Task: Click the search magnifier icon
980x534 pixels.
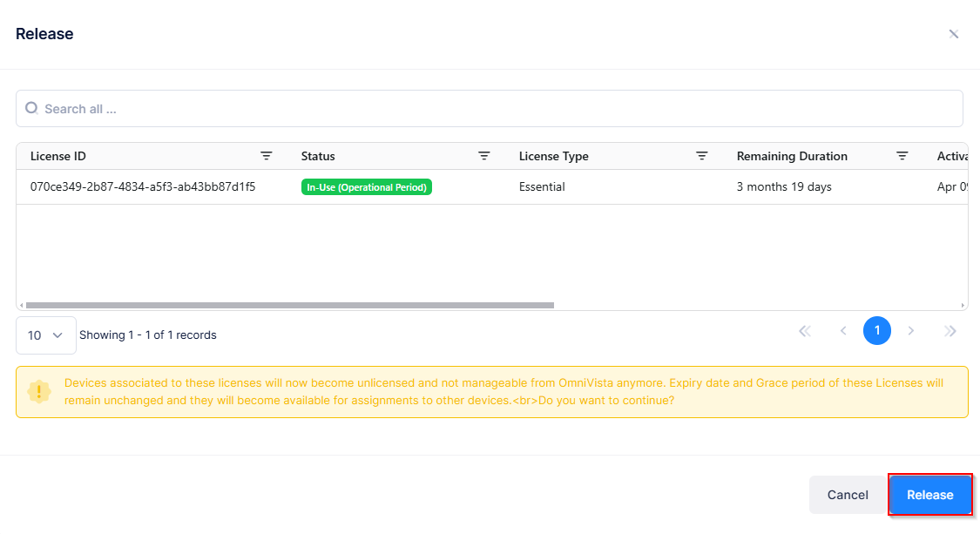Action: pyautogui.click(x=31, y=108)
